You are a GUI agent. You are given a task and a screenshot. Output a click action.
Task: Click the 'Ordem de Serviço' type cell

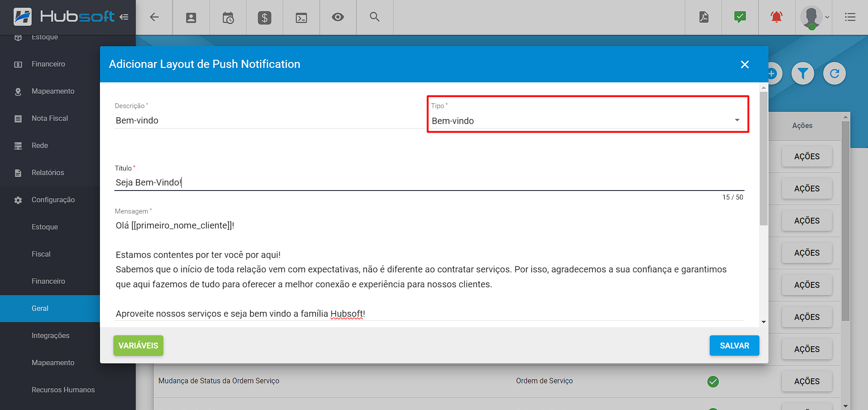pyautogui.click(x=545, y=381)
